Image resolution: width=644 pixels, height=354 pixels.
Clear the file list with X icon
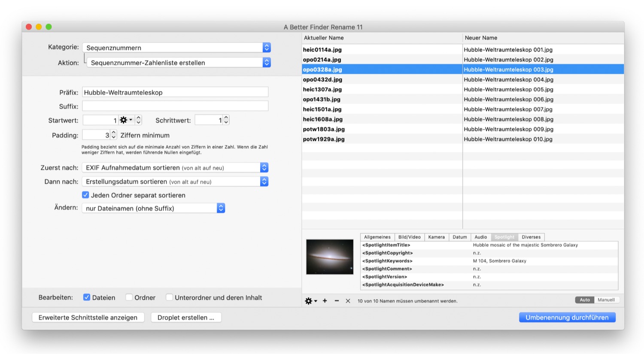point(348,301)
